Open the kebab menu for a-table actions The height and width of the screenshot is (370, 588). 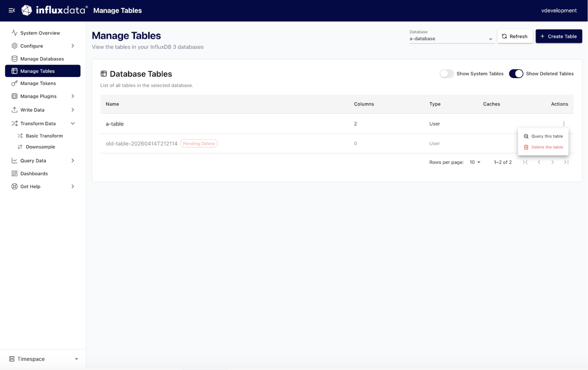click(564, 123)
